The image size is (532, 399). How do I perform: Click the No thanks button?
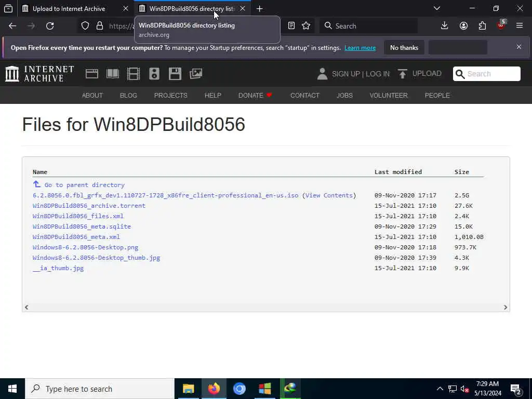point(404,47)
